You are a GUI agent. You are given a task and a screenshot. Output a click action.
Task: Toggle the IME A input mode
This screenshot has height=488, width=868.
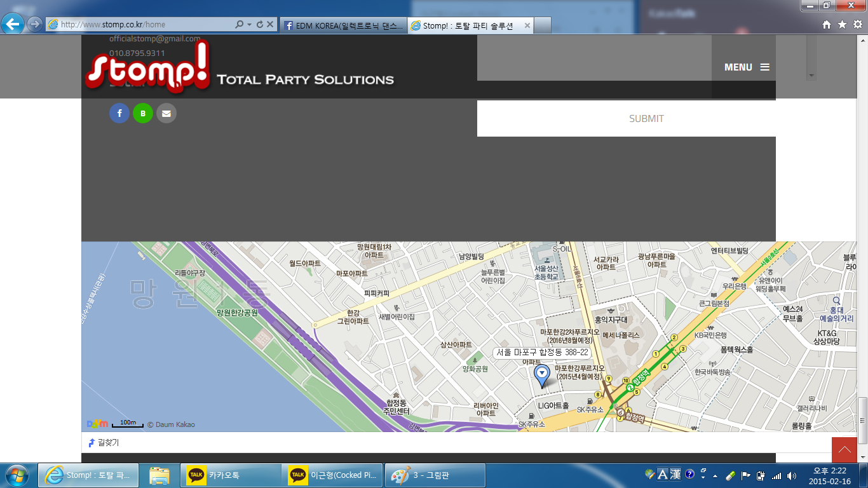tap(662, 474)
